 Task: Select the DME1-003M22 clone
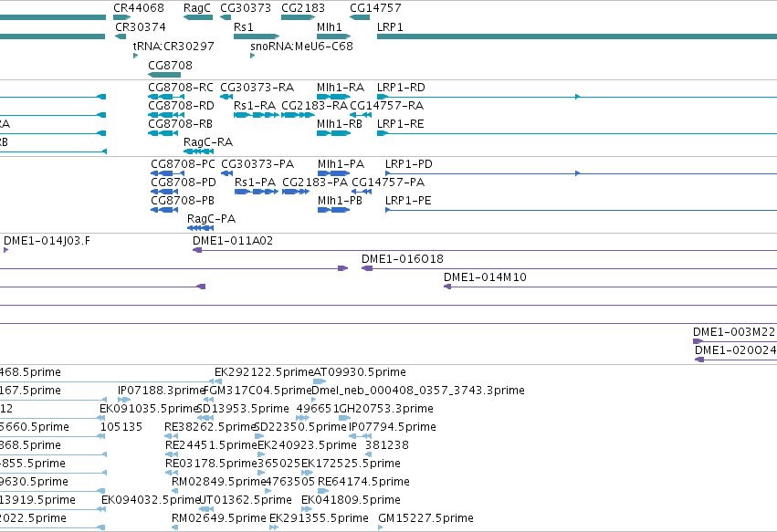coord(735,341)
